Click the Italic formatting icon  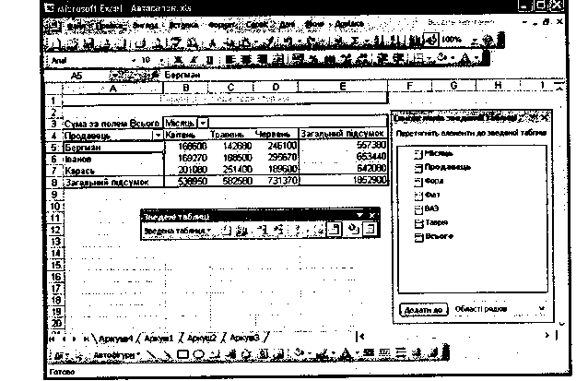[194, 60]
